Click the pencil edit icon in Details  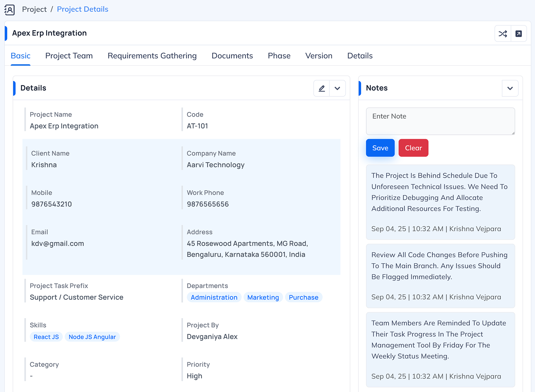point(322,88)
